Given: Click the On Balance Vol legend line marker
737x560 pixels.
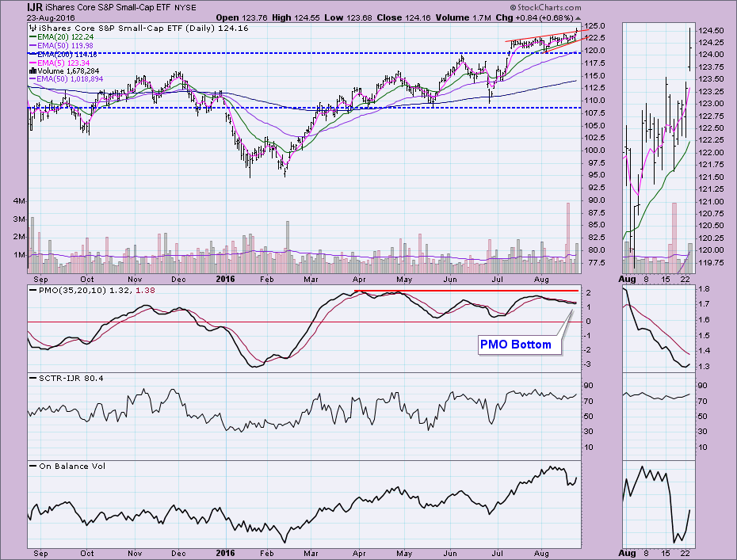Looking at the screenshot, I should (32, 467).
